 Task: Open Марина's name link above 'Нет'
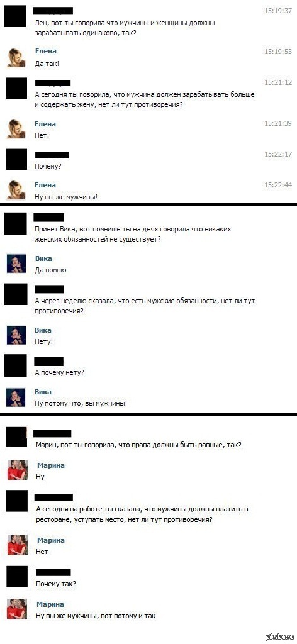(50, 540)
